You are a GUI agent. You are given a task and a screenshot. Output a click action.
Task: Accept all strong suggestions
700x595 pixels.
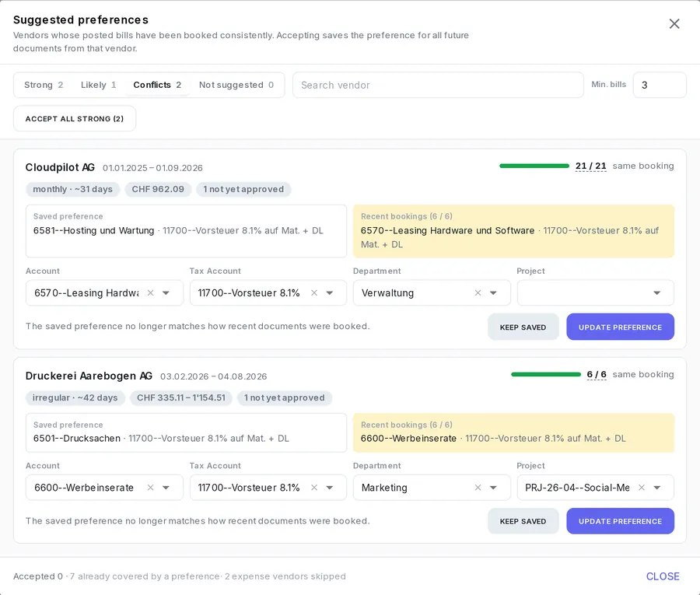click(75, 119)
